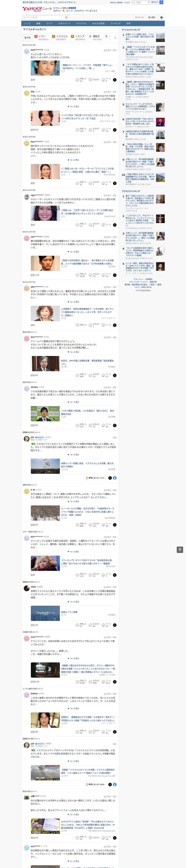Click the ヘルプ link at top
The width and height of the screenshot is (186, 868).
pos(127,2)
